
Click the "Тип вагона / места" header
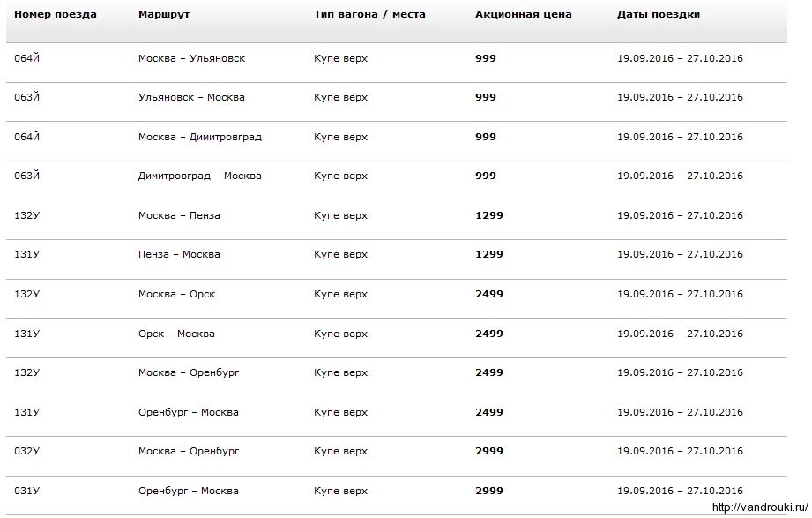(x=369, y=14)
